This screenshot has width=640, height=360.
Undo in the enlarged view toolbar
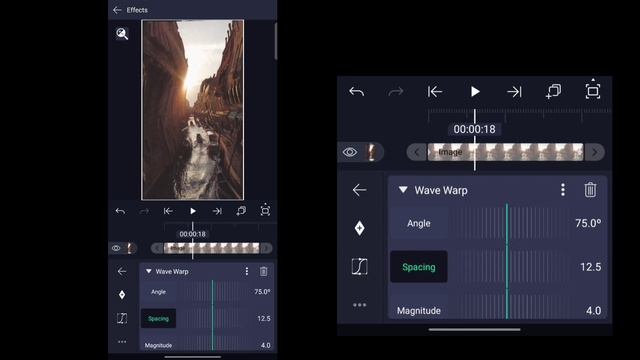click(357, 91)
